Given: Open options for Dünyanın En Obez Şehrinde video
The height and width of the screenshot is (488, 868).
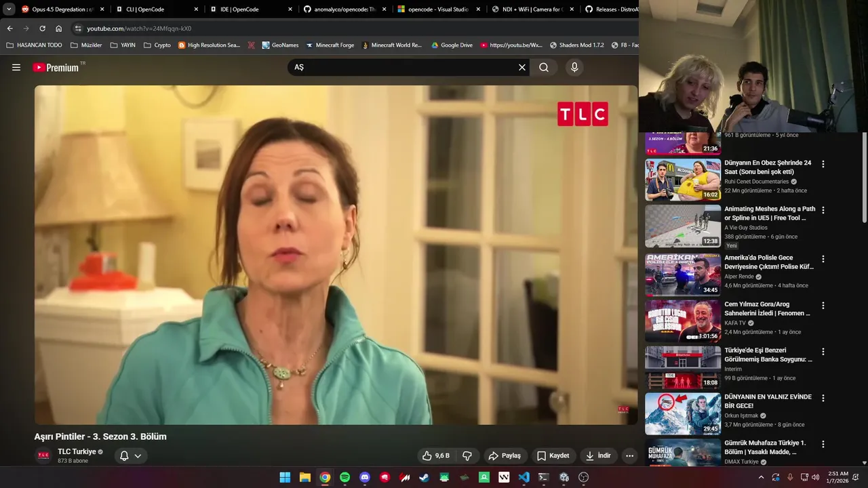Looking at the screenshot, I should coord(823,164).
